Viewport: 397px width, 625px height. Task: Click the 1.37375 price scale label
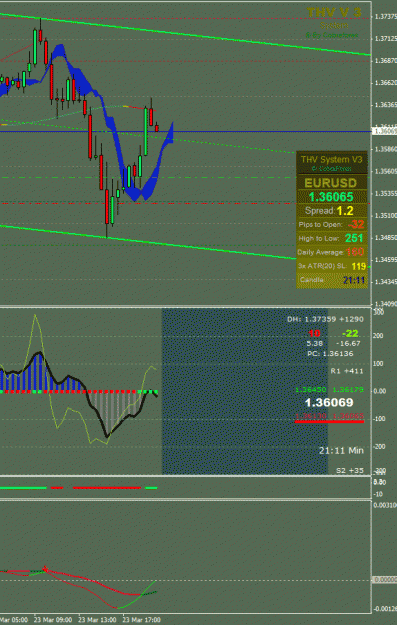click(x=386, y=17)
